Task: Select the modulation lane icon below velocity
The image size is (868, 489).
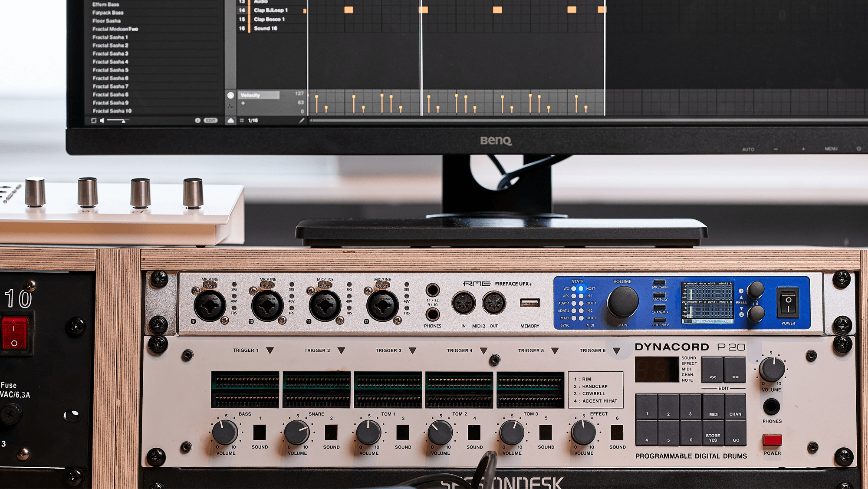Action: click(x=230, y=106)
